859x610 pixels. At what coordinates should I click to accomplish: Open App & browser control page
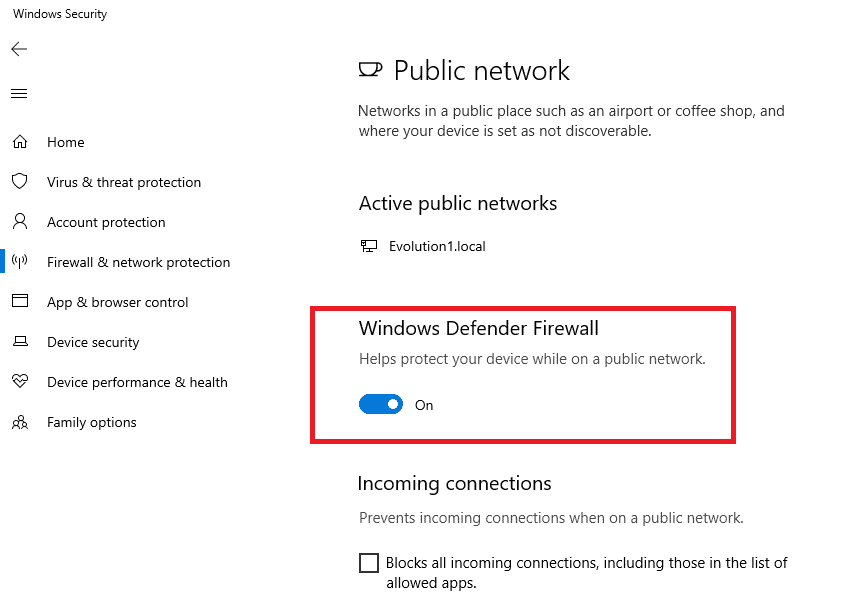tap(117, 302)
